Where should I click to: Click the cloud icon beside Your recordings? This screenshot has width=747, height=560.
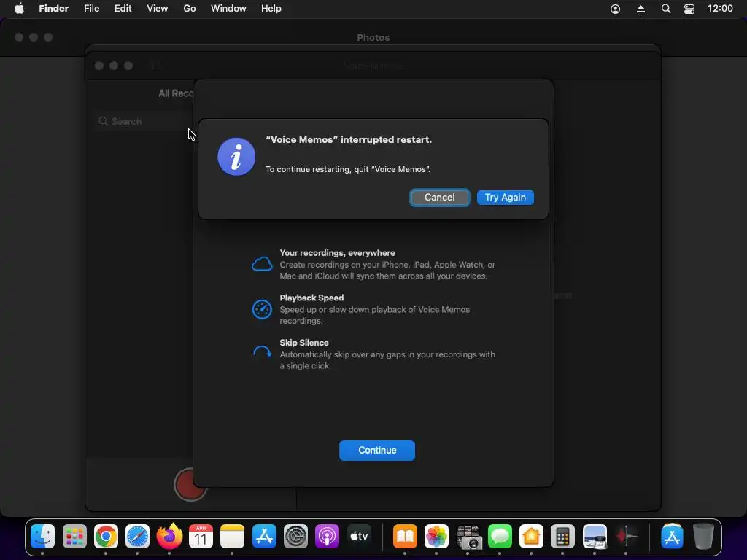(262, 264)
